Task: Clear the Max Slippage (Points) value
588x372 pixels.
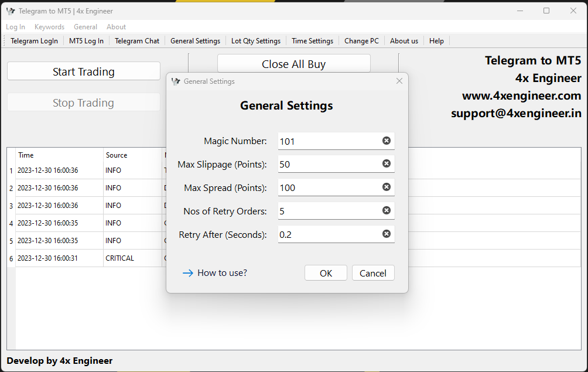Action: tap(387, 163)
